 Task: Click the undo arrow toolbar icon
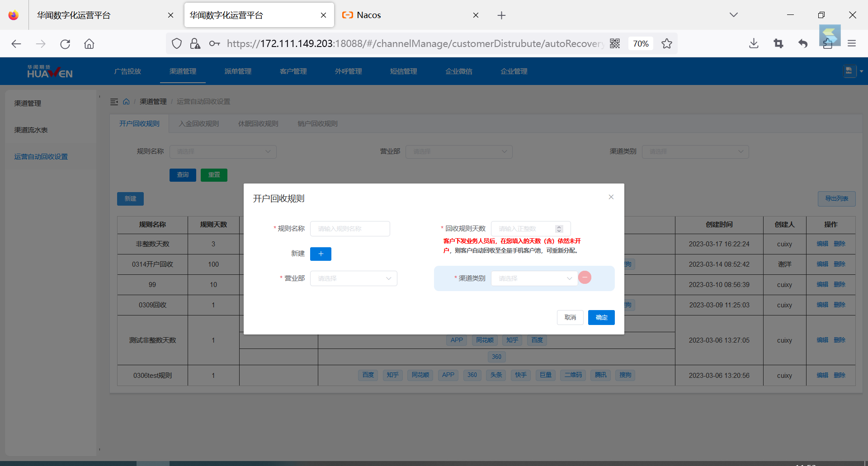[x=803, y=43]
